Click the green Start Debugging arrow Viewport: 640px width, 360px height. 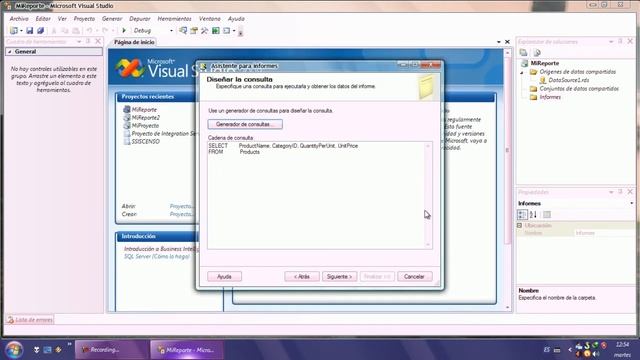click(x=124, y=31)
